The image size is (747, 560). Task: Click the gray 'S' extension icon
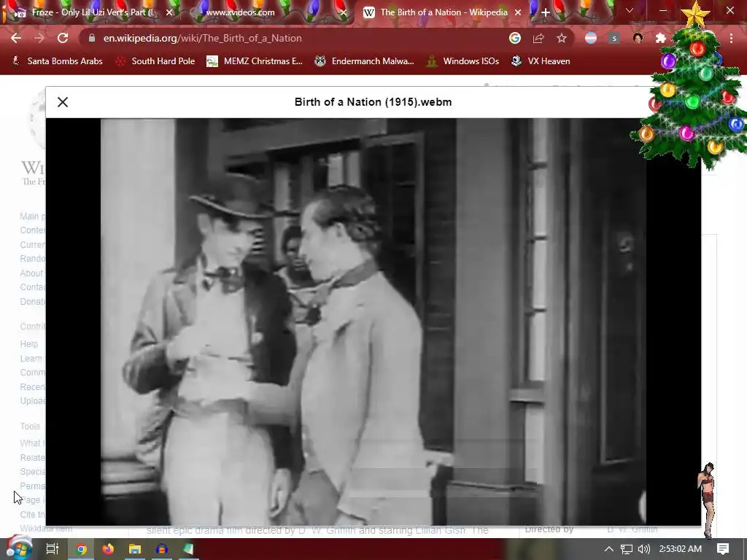pyautogui.click(x=614, y=38)
